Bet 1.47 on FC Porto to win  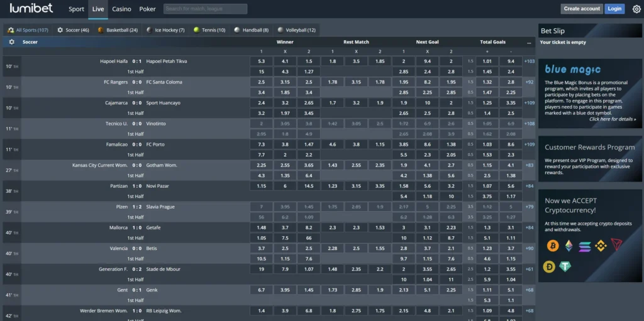(309, 144)
